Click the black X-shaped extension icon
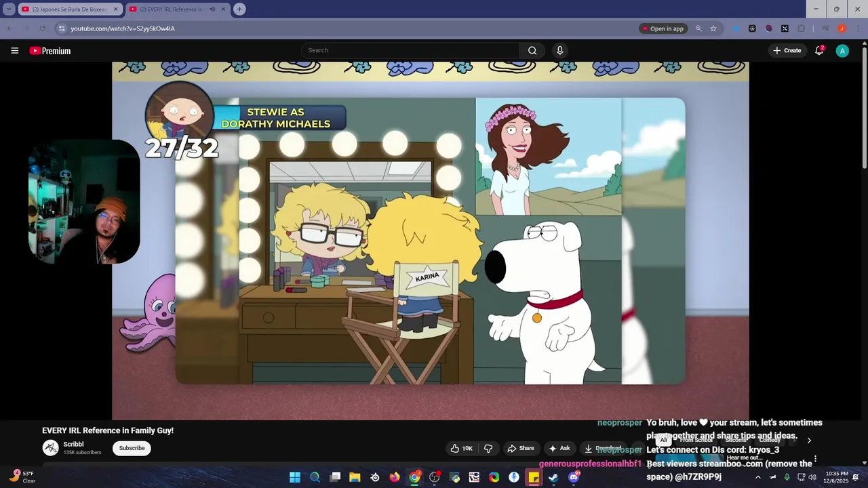 785,28
